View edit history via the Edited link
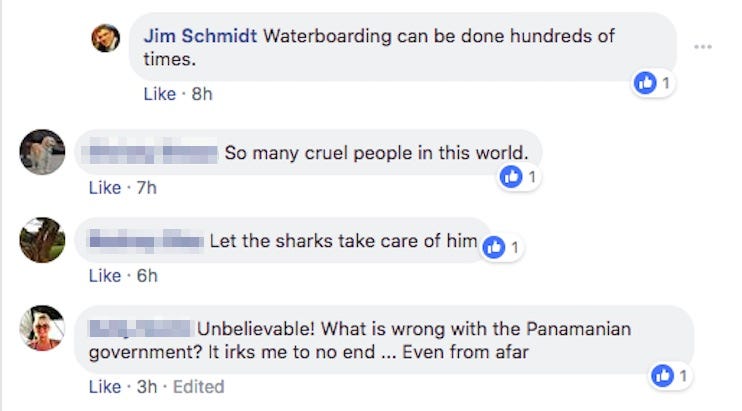Viewport: 742px width, 411px height. (198, 386)
